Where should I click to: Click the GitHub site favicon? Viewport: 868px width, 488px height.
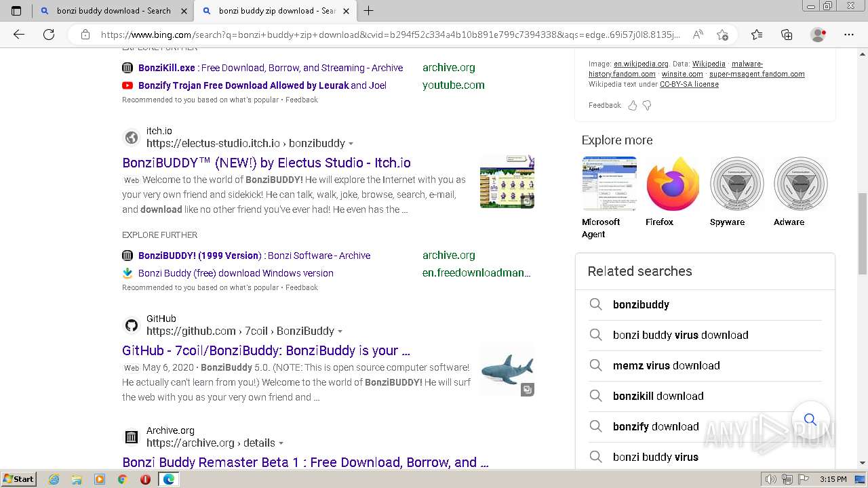[x=132, y=325]
